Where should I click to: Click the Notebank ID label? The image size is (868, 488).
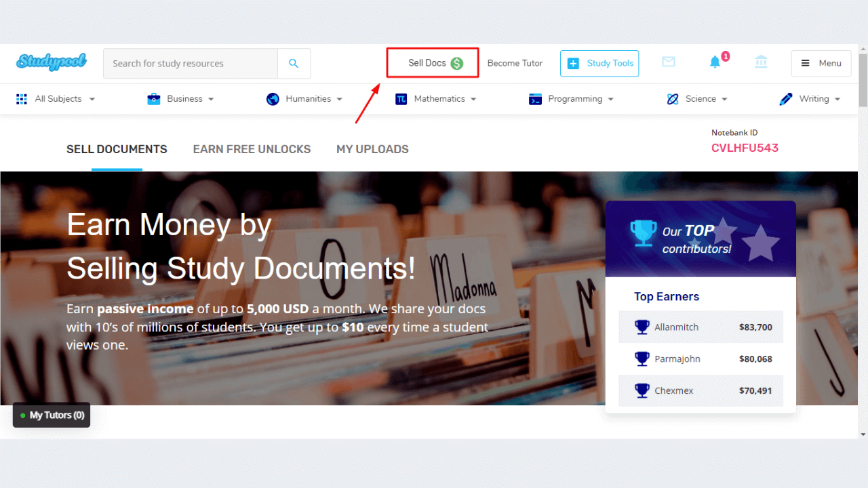point(734,133)
